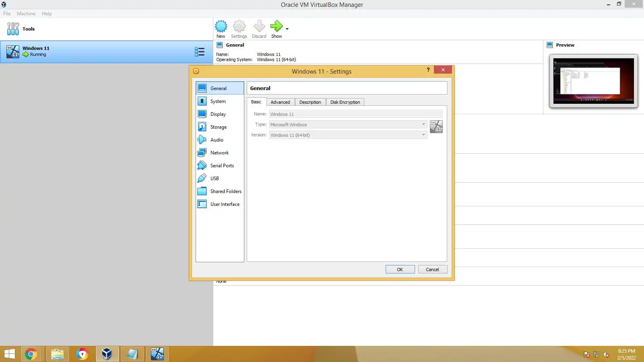Switch to the Description tab
The image size is (644, 362).
(x=310, y=102)
